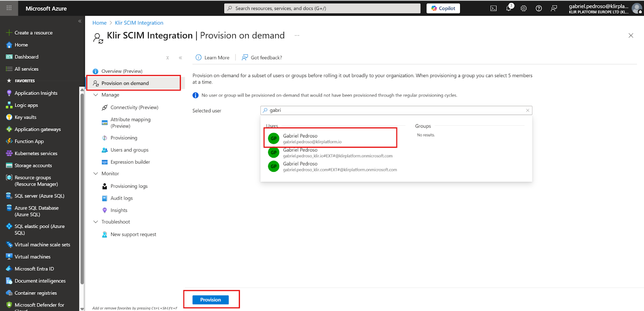The width and height of the screenshot is (644, 311).
Task: Launch Copilot from the header
Action: pos(443,8)
